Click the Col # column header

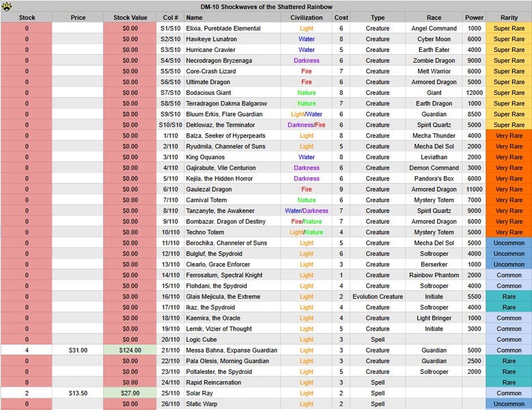(x=170, y=18)
